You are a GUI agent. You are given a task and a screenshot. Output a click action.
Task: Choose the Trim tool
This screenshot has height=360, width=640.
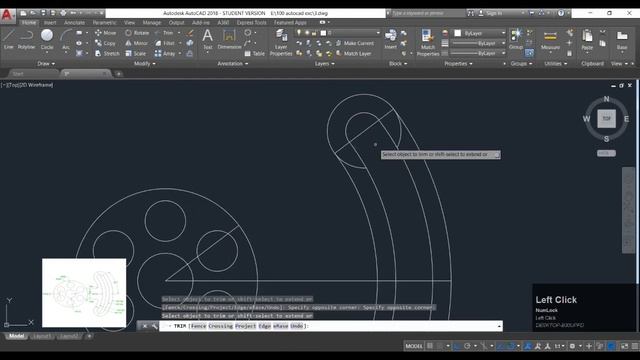point(164,33)
